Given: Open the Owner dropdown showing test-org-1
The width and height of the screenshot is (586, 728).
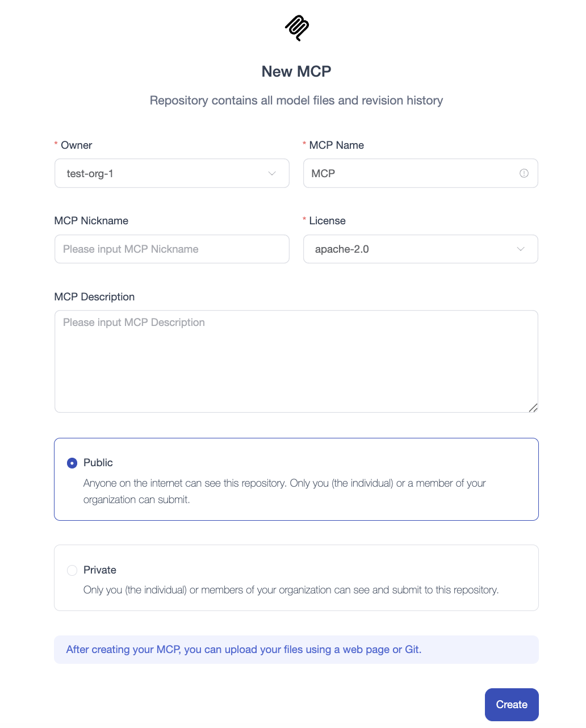Looking at the screenshot, I should pyautogui.click(x=165, y=173).
